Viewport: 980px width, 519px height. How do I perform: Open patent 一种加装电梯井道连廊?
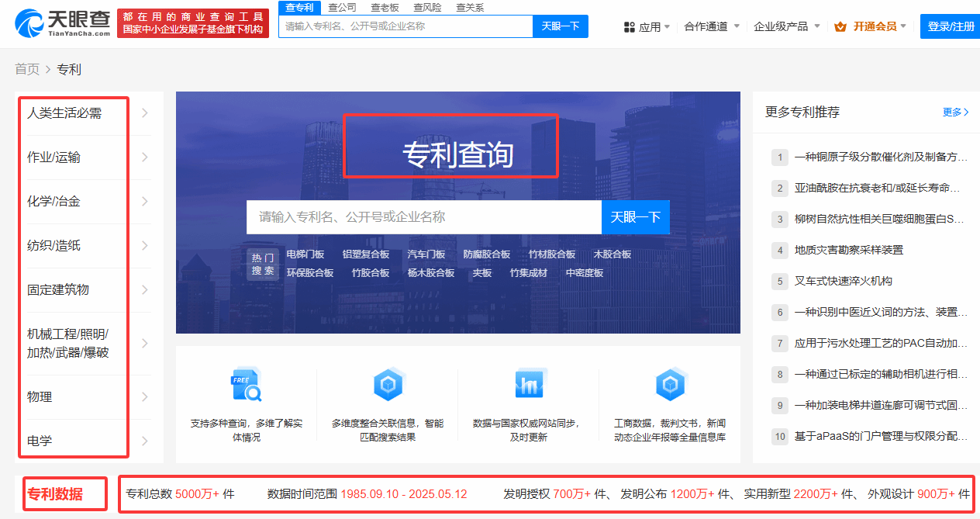[x=881, y=406]
